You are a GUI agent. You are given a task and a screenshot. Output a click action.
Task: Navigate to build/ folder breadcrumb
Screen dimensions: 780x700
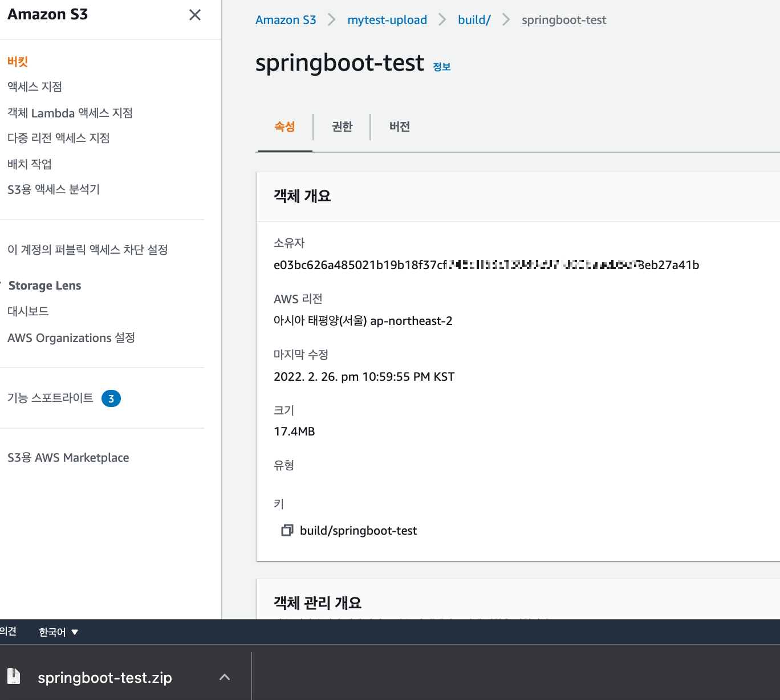[474, 20]
